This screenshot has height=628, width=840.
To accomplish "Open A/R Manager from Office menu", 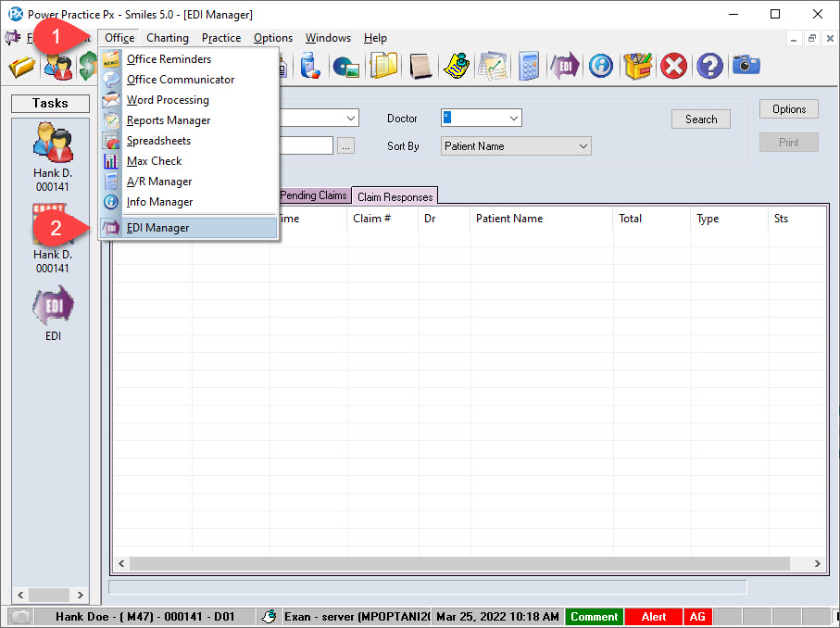I will pyautogui.click(x=159, y=182).
